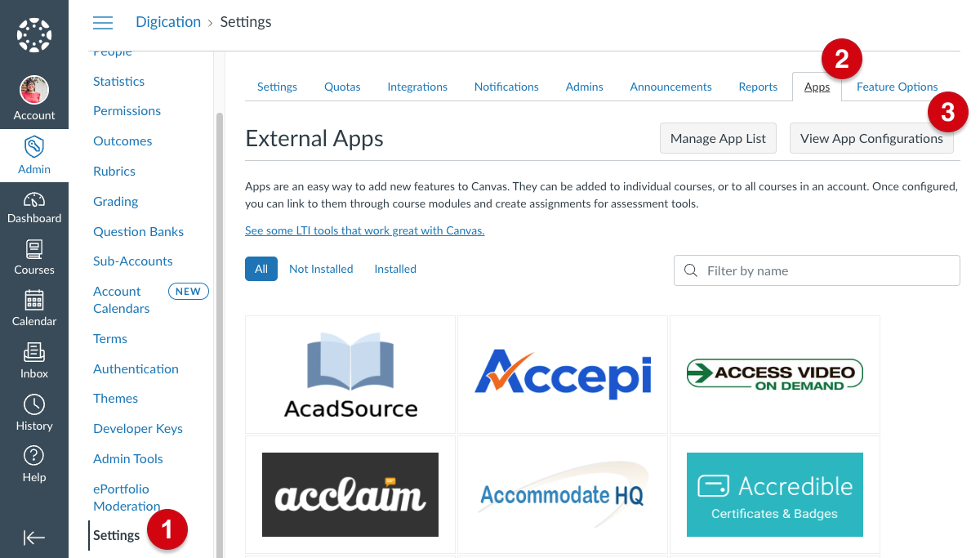
Task: Open ePortfolio Moderation in the account menu
Action: (127, 498)
